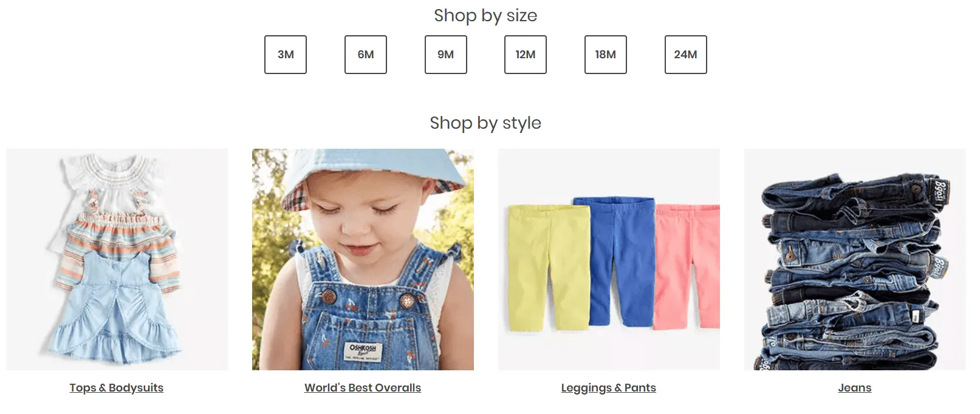
Task: Choose the 24M size box
Action: click(686, 55)
